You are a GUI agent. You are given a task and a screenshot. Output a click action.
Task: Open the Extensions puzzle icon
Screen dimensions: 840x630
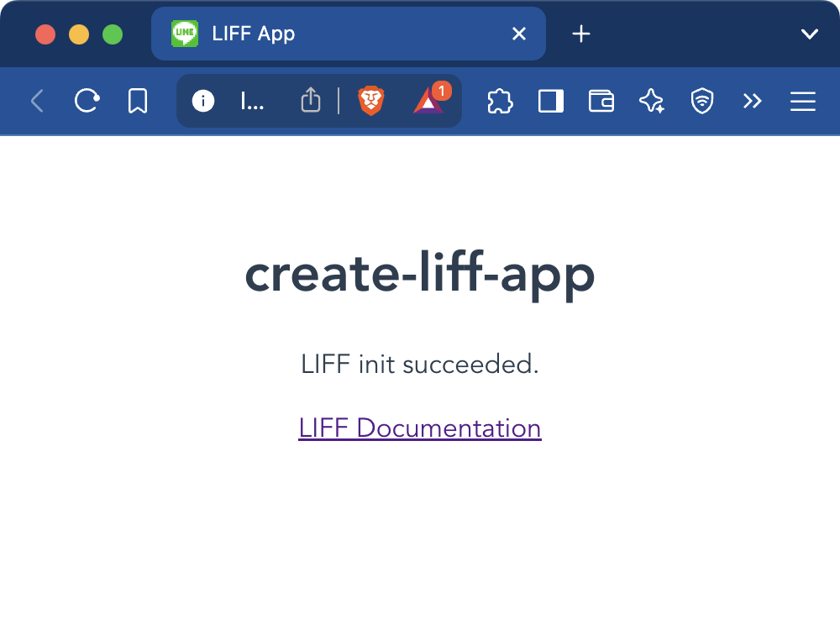(x=501, y=101)
